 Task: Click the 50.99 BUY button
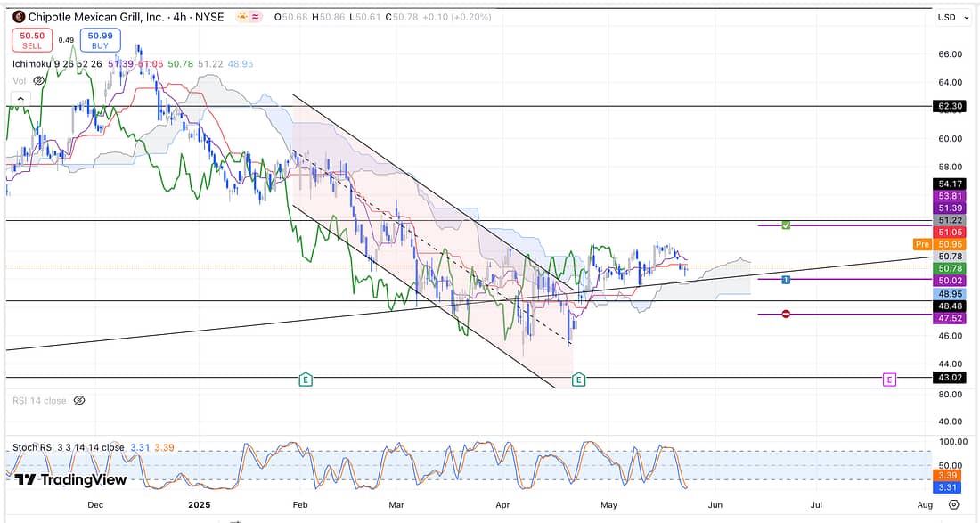coord(100,41)
